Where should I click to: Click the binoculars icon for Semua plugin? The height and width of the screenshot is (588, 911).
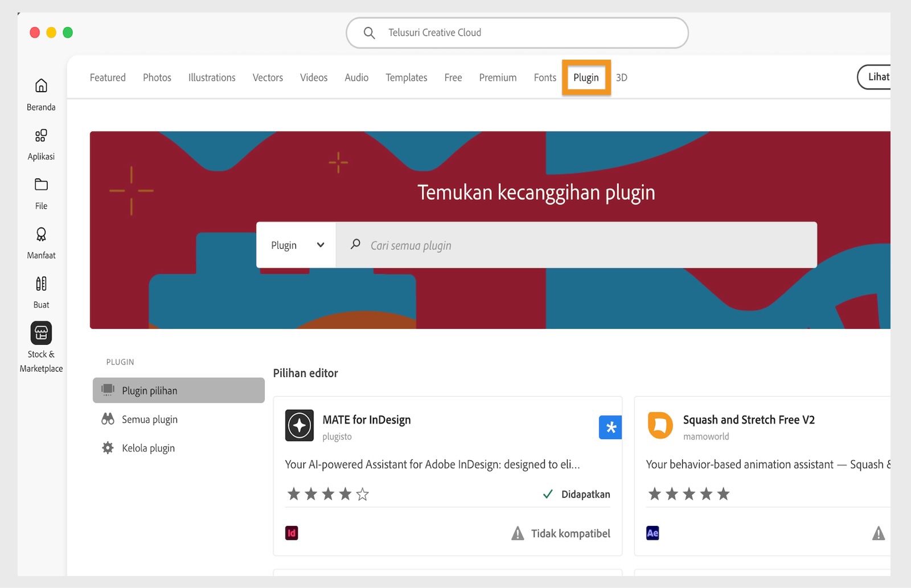tap(108, 419)
